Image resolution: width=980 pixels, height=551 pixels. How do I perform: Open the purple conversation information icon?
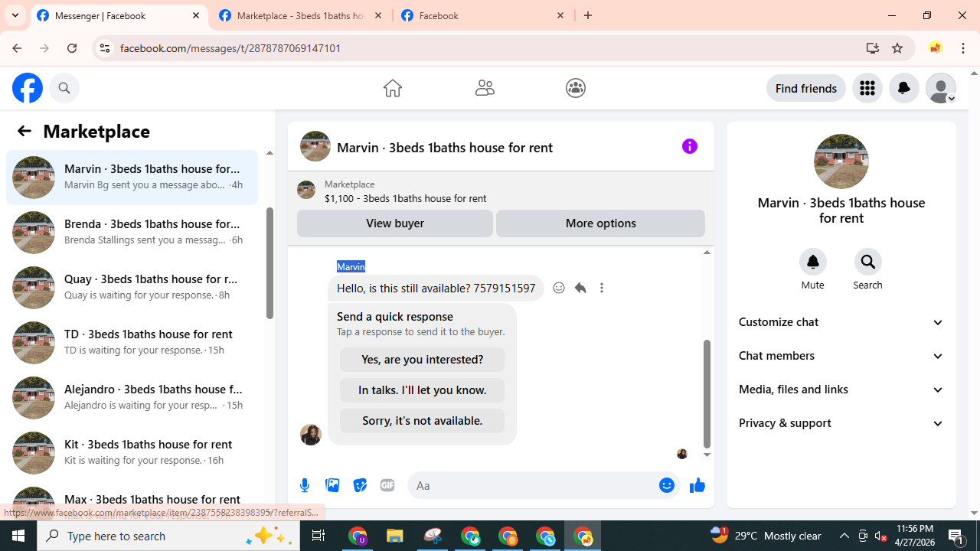690,146
